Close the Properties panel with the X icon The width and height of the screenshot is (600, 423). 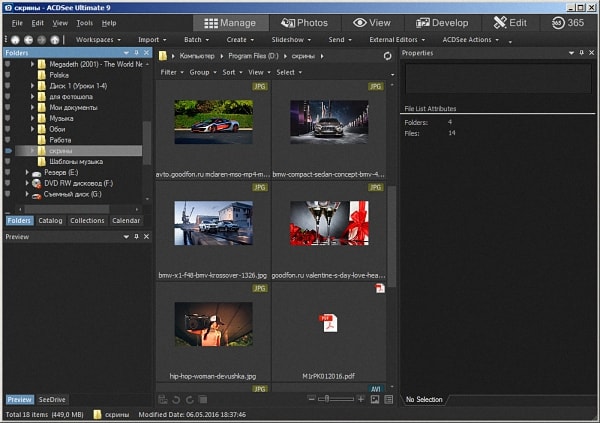tap(590, 52)
